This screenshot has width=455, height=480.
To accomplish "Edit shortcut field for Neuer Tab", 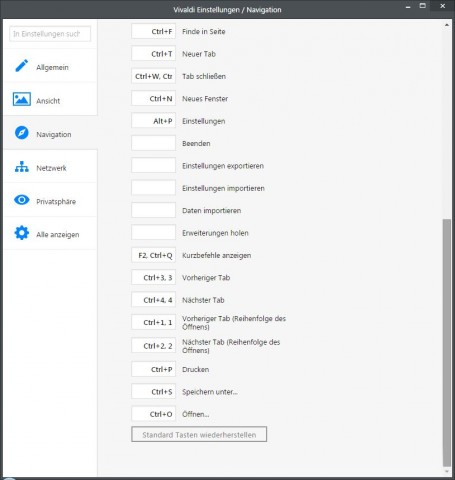I will [153, 54].
